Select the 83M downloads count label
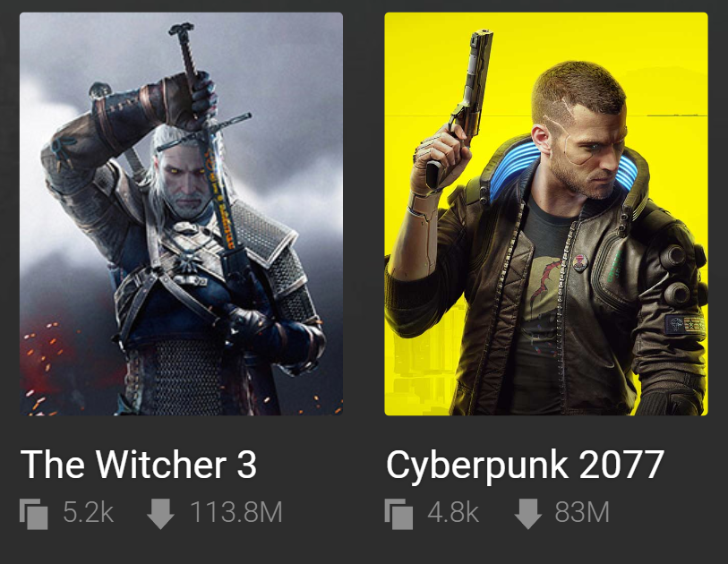Screen dimensions: 728x564 click(582, 512)
